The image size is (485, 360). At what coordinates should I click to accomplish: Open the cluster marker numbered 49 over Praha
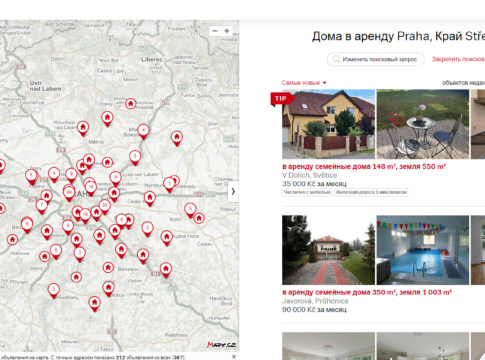[69, 193]
